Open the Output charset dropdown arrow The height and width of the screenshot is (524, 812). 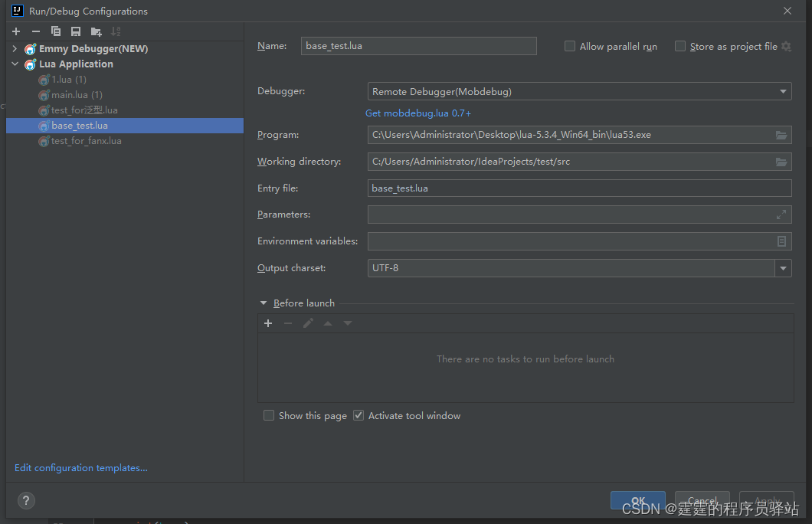click(783, 268)
